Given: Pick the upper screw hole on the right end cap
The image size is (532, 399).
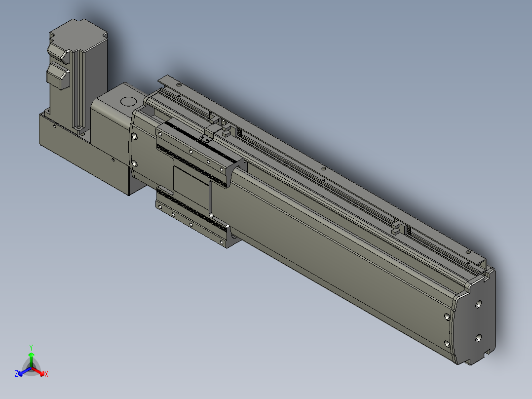Looking at the screenshot, I should pos(478,304).
